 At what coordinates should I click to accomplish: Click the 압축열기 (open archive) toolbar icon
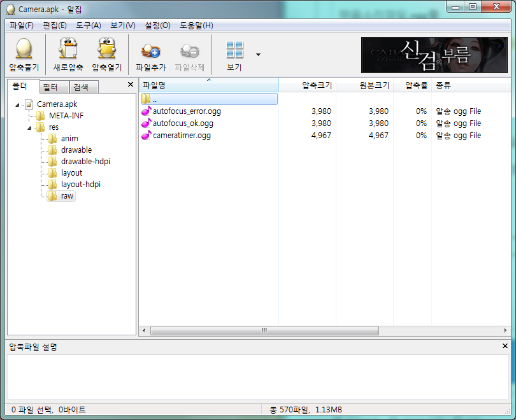(x=106, y=50)
